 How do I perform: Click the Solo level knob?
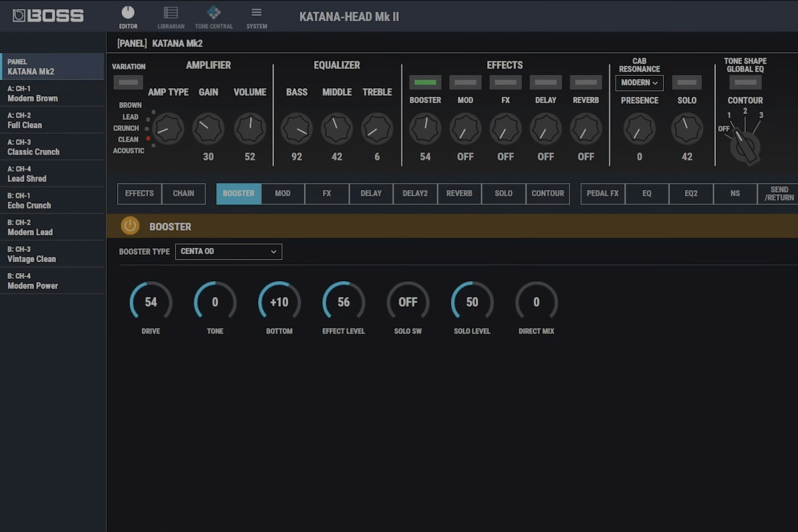(687, 129)
